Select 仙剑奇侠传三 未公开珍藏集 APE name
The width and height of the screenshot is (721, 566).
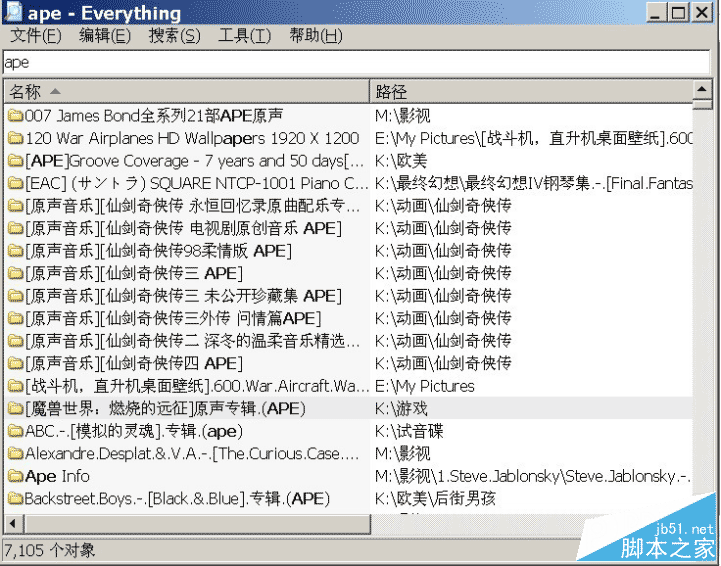[x=183, y=296]
